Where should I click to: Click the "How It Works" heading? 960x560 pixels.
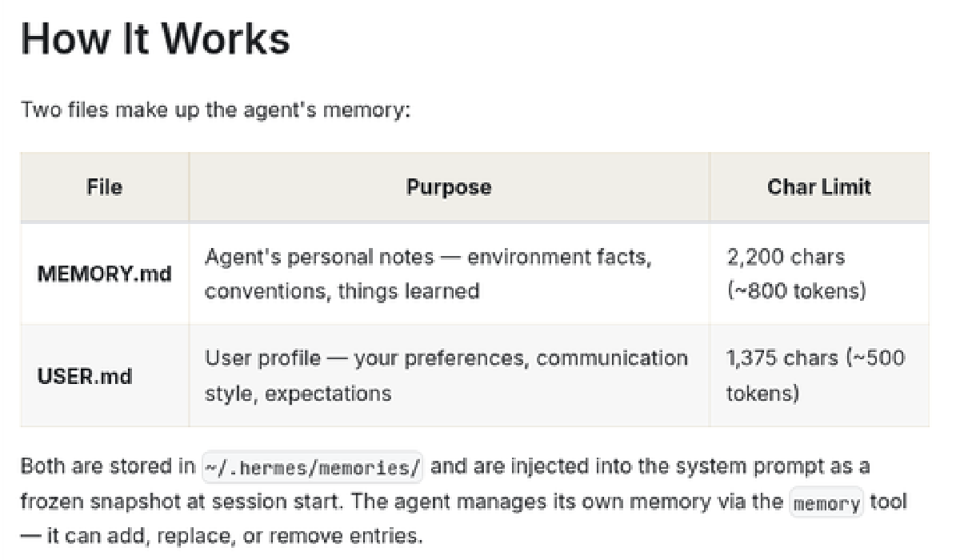[x=155, y=38]
